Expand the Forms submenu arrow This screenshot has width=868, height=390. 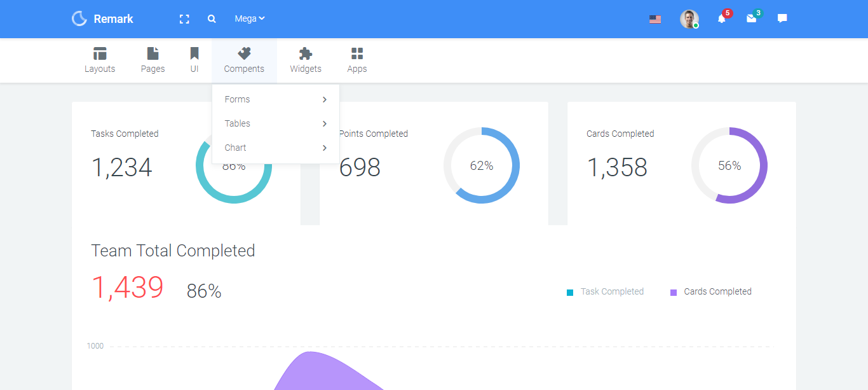pyautogui.click(x=324, y=100)
